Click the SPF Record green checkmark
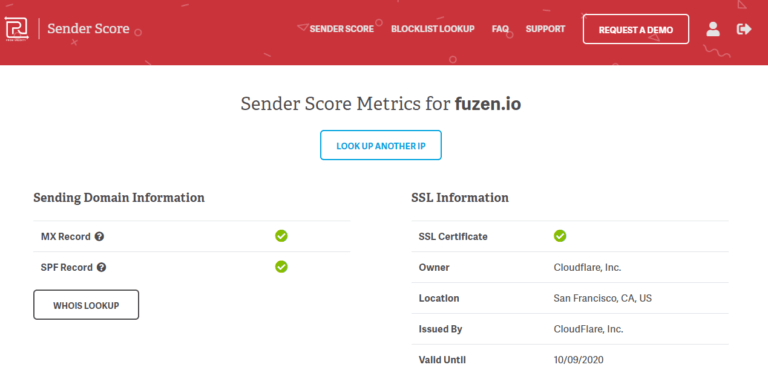Screen dimensions: 768x379 [281, 267]
